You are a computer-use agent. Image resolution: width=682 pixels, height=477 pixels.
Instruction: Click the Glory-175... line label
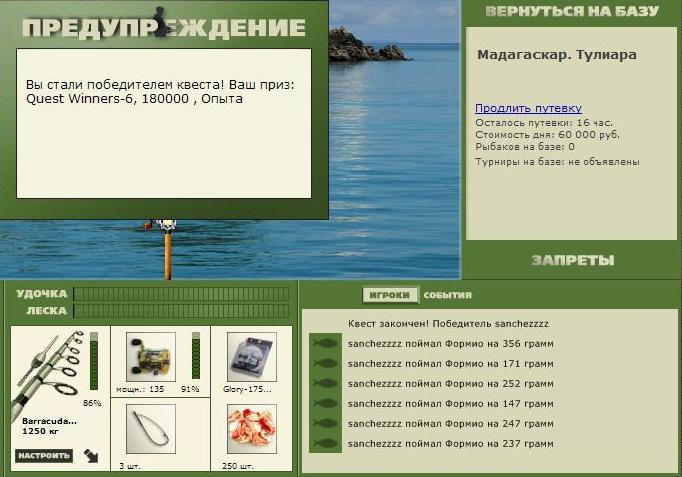(x=247, y=390)
